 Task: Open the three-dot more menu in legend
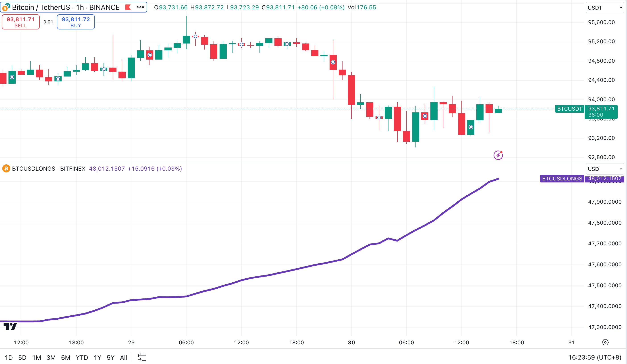(140, 7)
